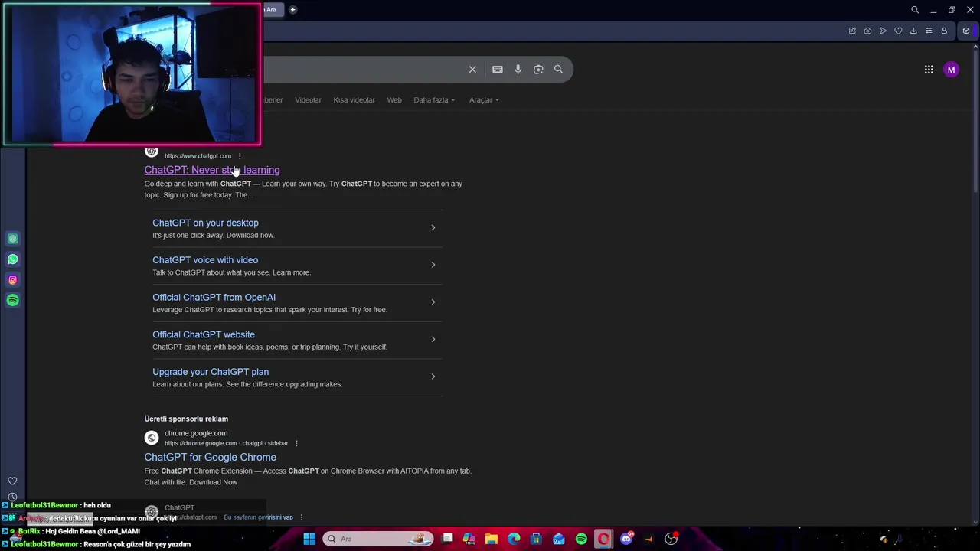This screenshot has width=980, height=551.
Task: Click the webcam overlay thumbnail
Action: [x=132, y=74]
